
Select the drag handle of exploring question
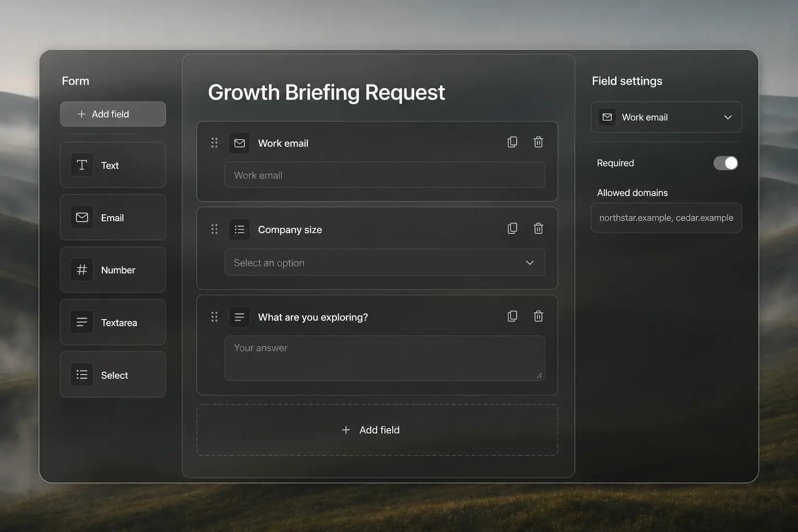pyautogui.click(x=214, y=317)
